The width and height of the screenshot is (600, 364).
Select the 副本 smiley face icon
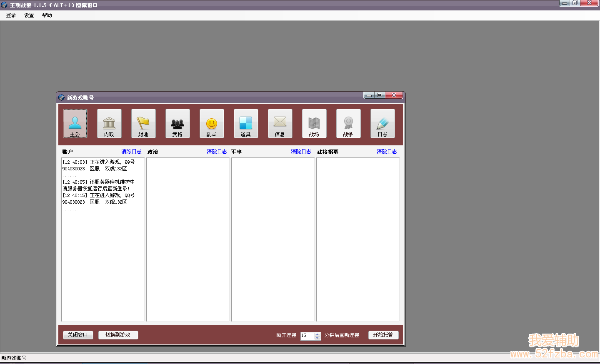tap(212, 123)
